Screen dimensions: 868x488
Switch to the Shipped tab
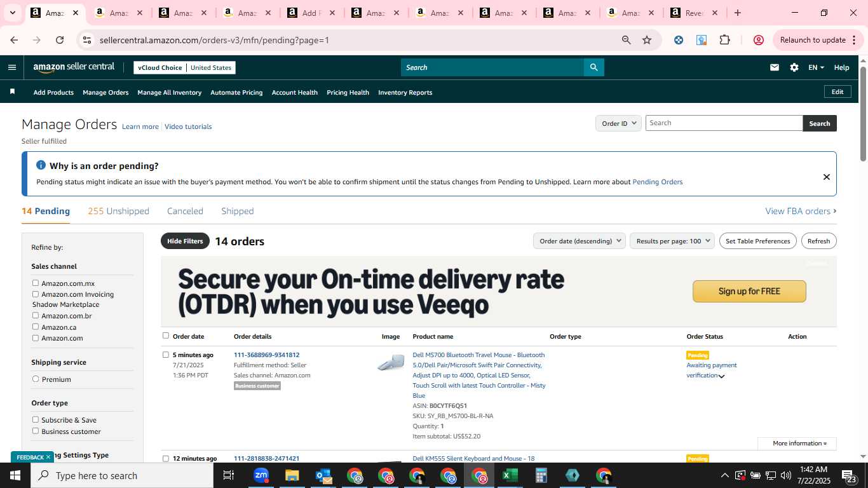pos(238,211)
